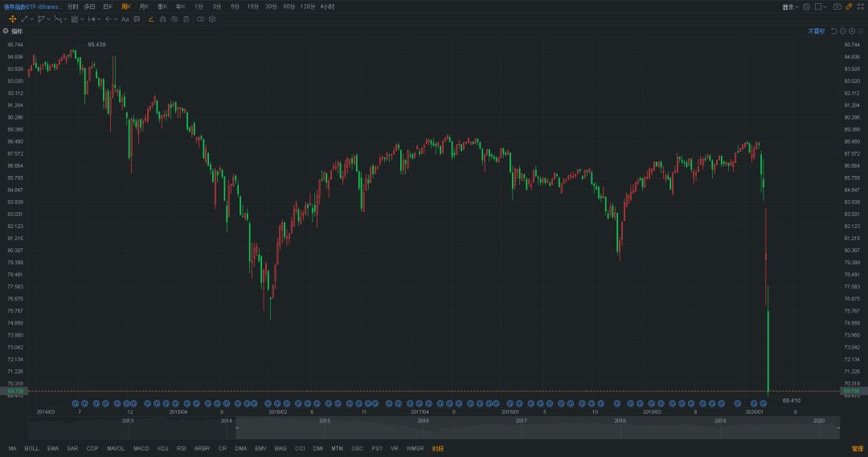Image resolution: width=868 pixels, height=457 pixels.
Task: Open chart settings gear next to 显示
Action: (805, 6)
